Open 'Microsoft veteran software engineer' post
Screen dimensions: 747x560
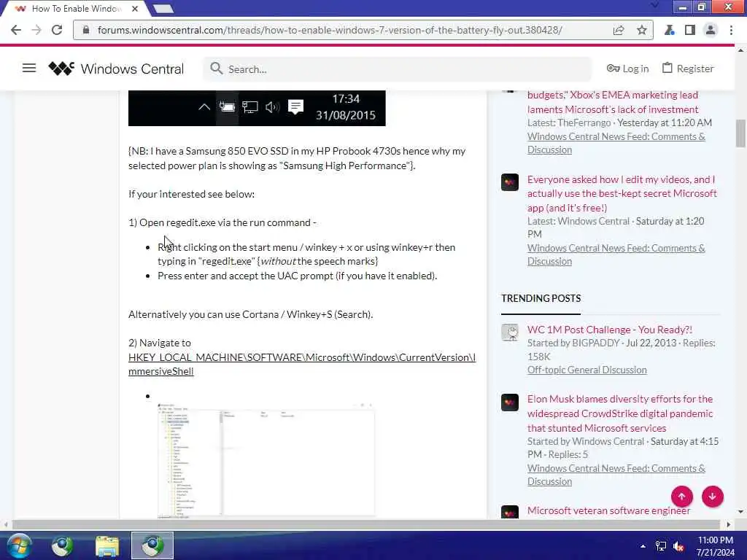(x=608, y=510)
